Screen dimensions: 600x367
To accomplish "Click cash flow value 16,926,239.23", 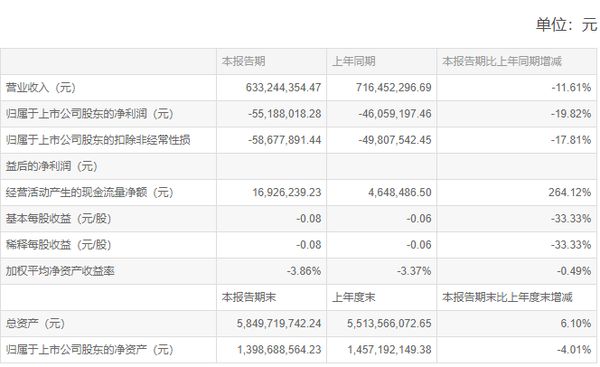I will 287,192.
